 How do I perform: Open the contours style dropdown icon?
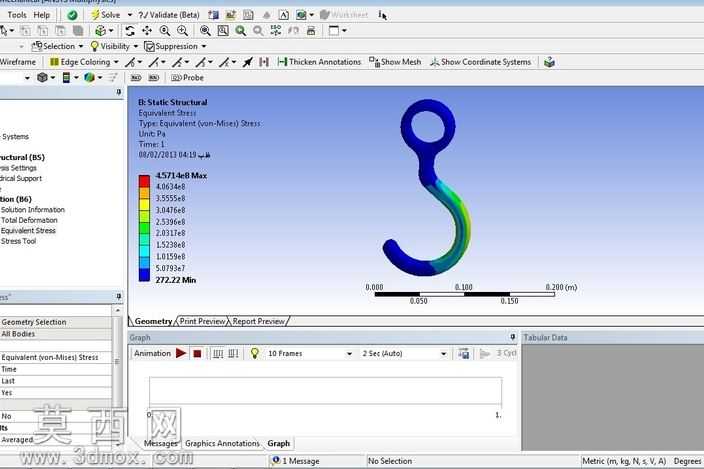[70, 78]
